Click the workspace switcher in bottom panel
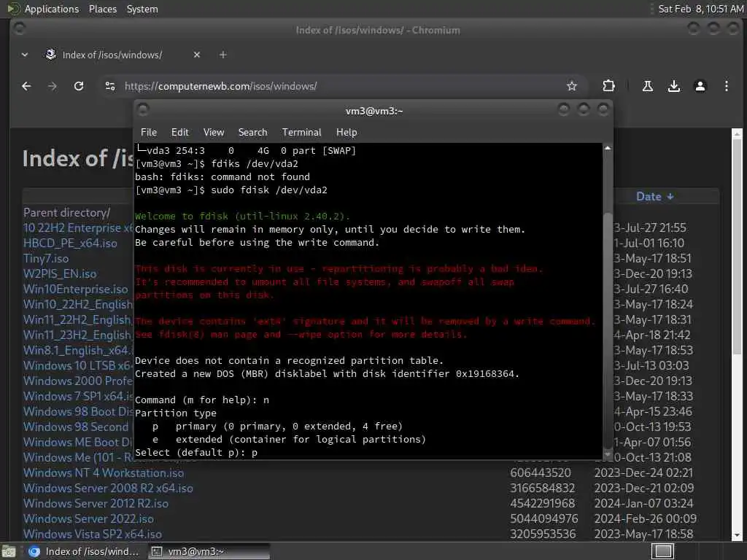This screenshot has height=560, width=747. (x=662, y=551)
